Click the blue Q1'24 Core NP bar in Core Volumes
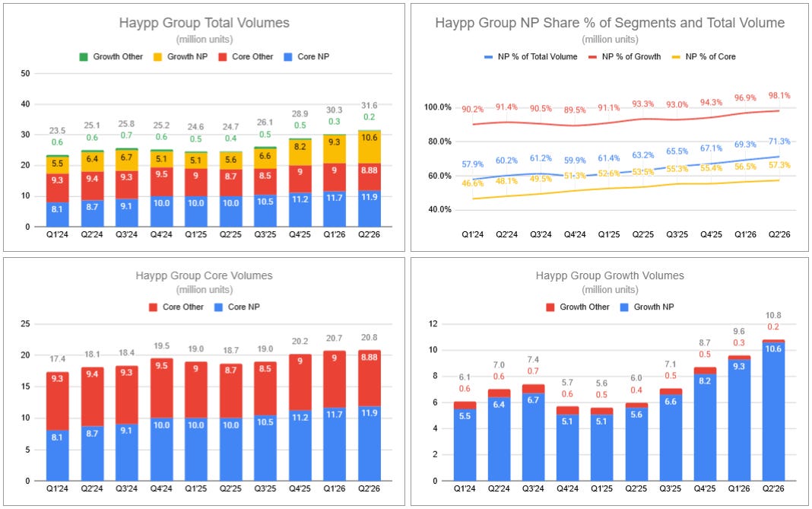The image size is (812, 509). 57,456
